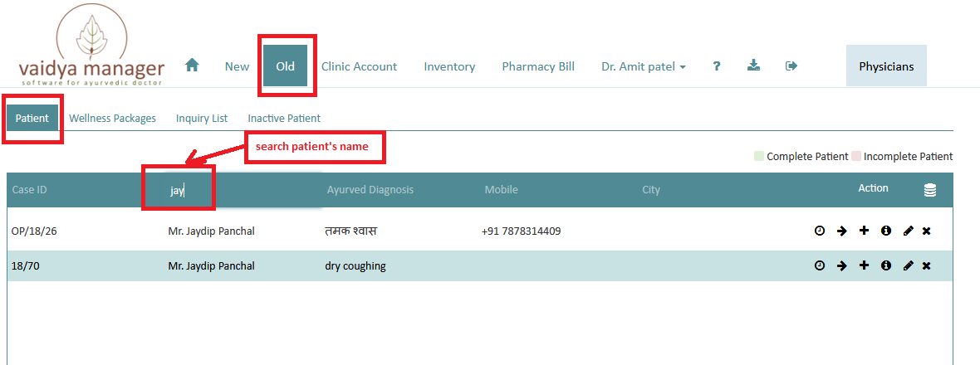This screenshot has width=980, height=365.
Task: Expand the Dr. Amit patel dropdown
Action: point(644,66)
